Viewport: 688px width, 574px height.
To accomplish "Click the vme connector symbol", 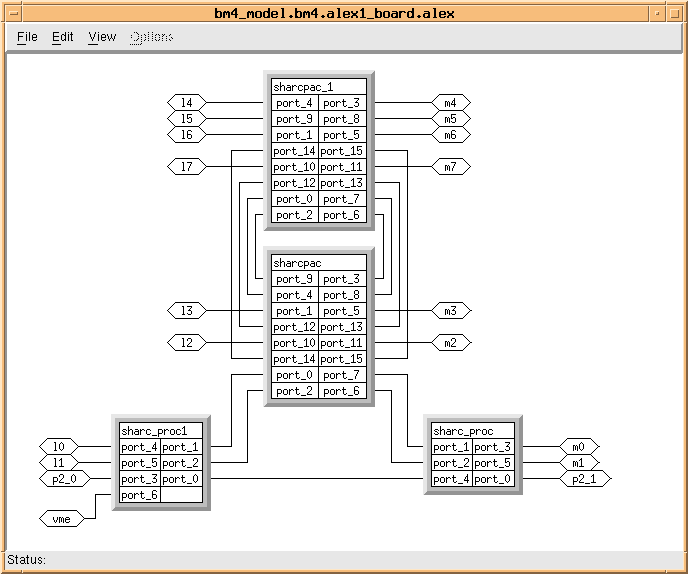I will (x=58, y=518).
